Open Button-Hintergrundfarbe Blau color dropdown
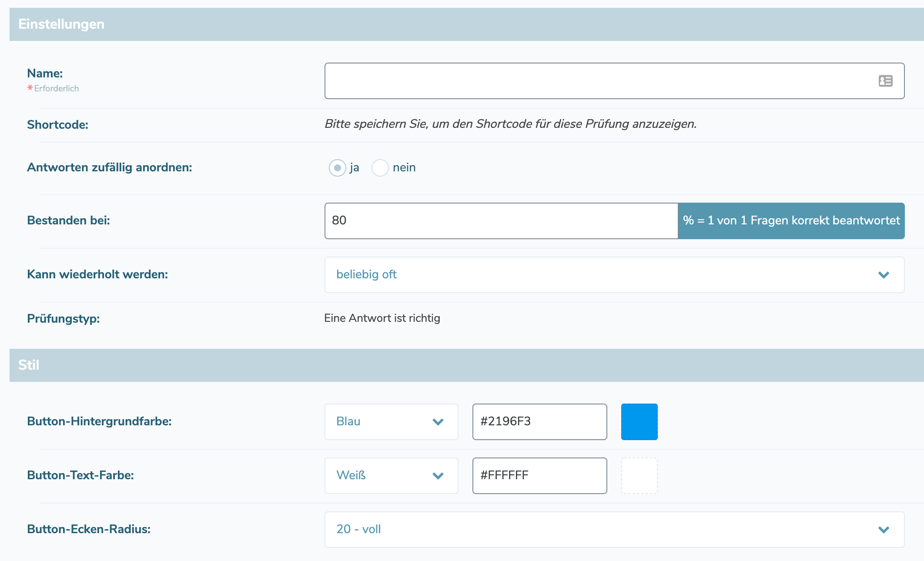This screenshot has width=924, height=561. (383, 422)
